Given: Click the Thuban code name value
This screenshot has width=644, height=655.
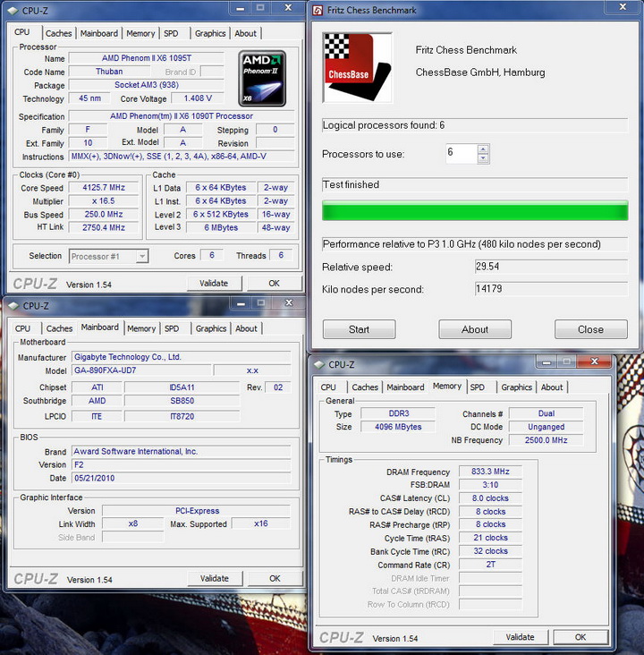Looking at the screenshot, I should [109, 72].
